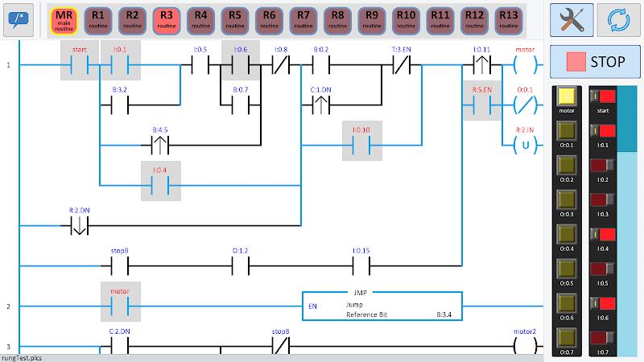The height and width of the screenshot is (362, 644).
Task: Select the R:2.IN unlatch coil
Action: click(x=526, y=146)
